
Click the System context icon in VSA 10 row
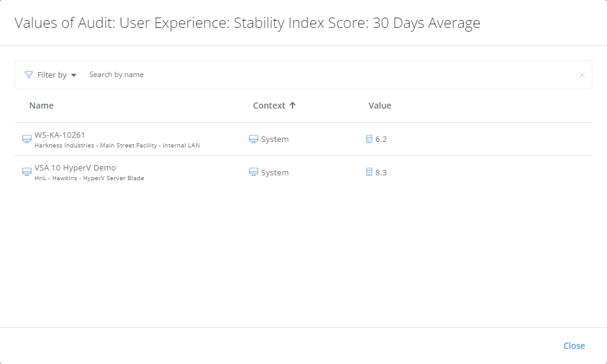pos(254,172)
